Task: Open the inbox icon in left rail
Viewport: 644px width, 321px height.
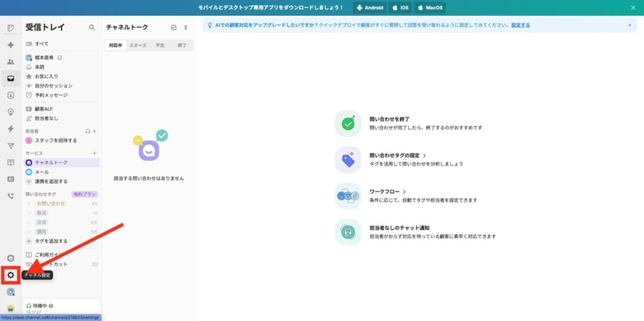Action: (x=11, y=79)
